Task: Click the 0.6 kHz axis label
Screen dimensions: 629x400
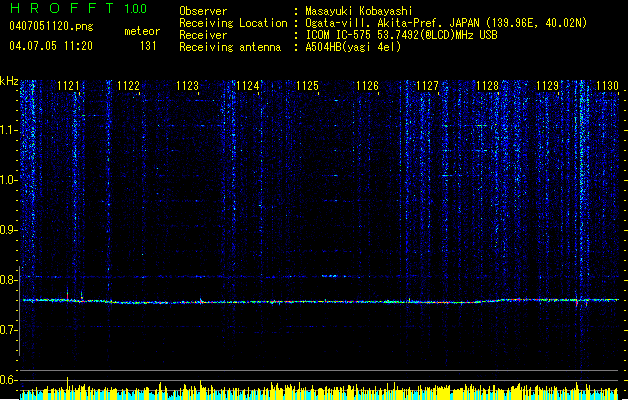Action: (8, 380)
